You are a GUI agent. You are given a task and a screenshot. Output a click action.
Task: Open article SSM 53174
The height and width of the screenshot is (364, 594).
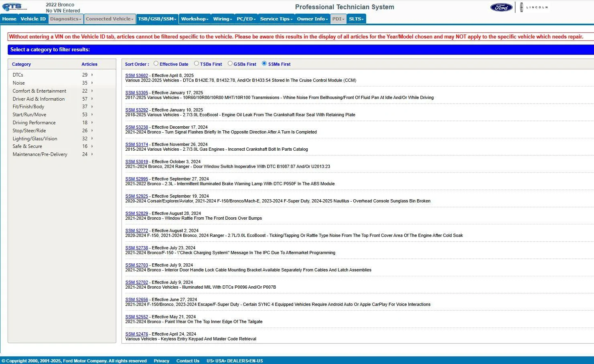tap(137, 144)
